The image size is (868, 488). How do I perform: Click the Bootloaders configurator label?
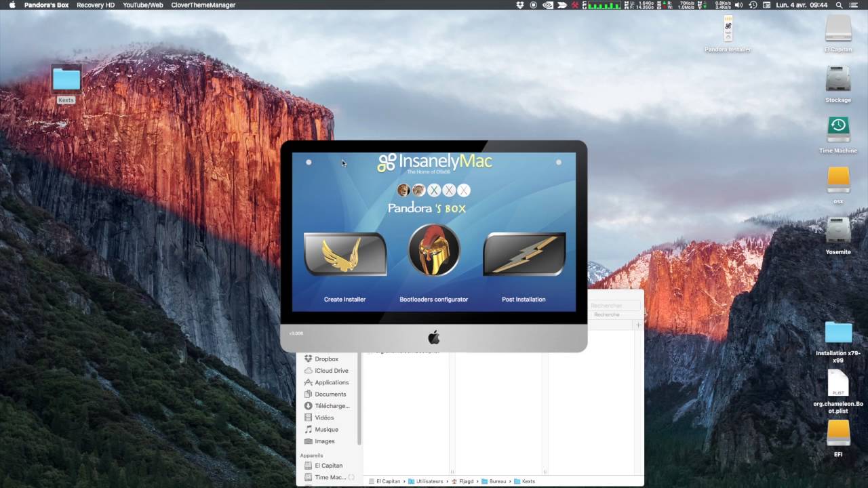[x=434, y=299]
